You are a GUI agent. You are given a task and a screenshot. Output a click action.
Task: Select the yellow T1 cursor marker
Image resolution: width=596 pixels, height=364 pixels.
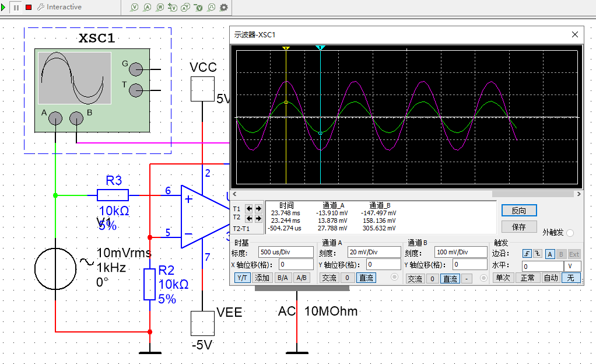coord(286,48)
